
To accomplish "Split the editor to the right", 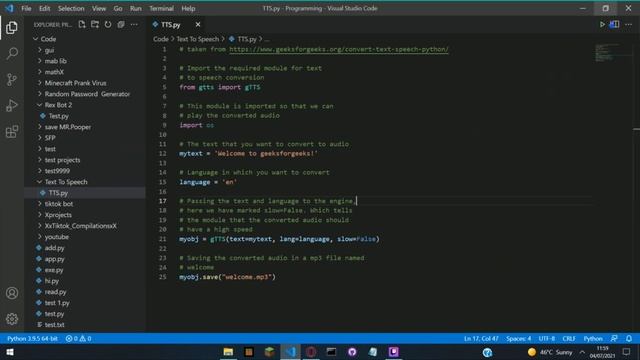I will [615, 24].
